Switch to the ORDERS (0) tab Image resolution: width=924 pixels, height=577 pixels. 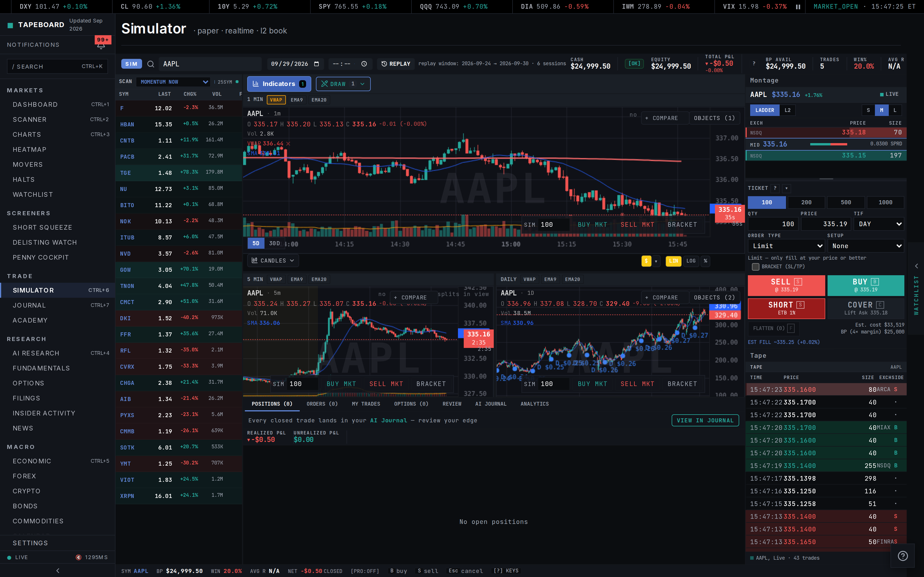(x=322, y=404)
